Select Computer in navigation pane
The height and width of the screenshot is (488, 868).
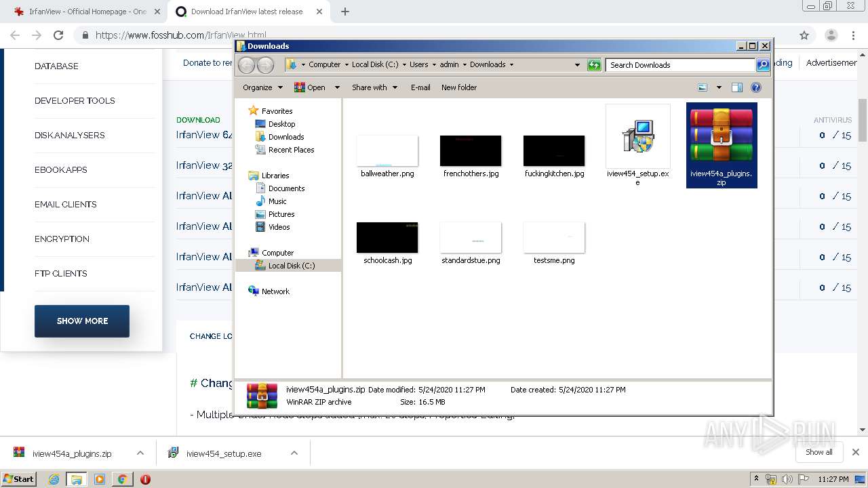277,253
